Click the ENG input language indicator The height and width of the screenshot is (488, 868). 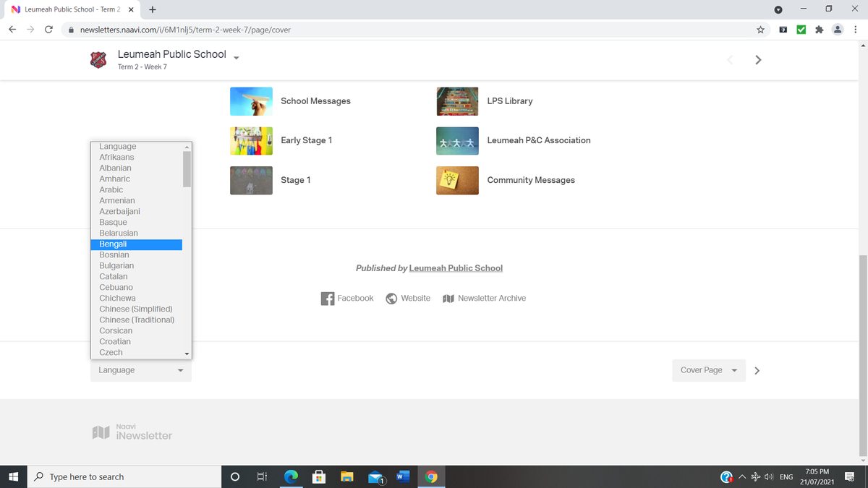pos(786,477)
